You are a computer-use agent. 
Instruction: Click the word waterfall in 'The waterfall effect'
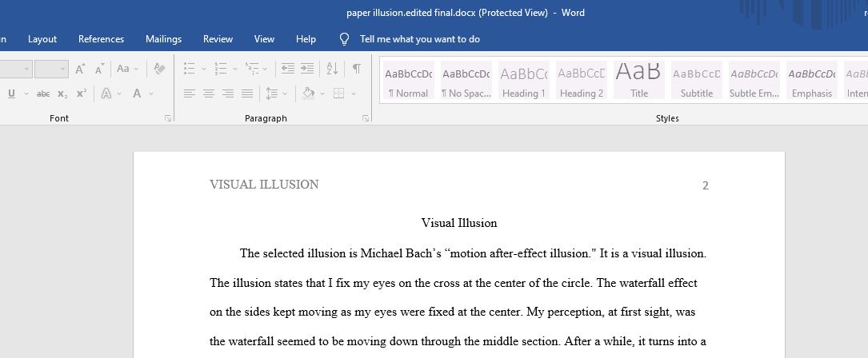pos(641,283)
